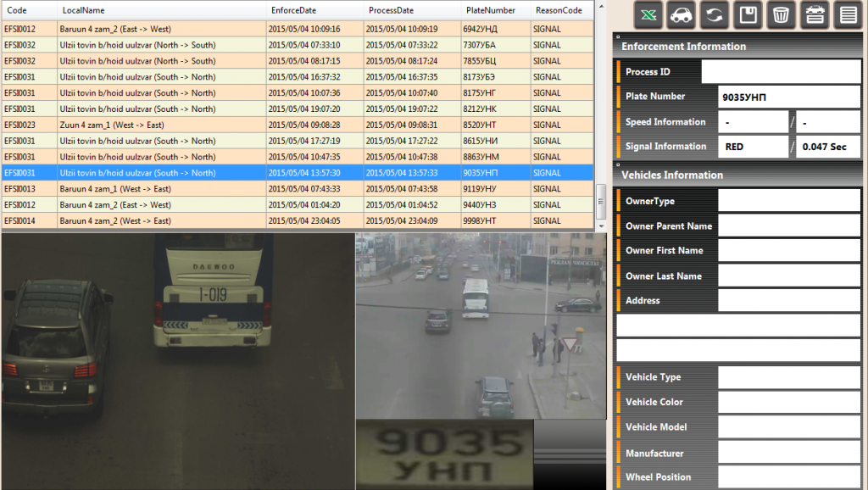This screenshot has height=490, width=868.
Task: Click the Vehicle Color field
Action: pos(788,402)
